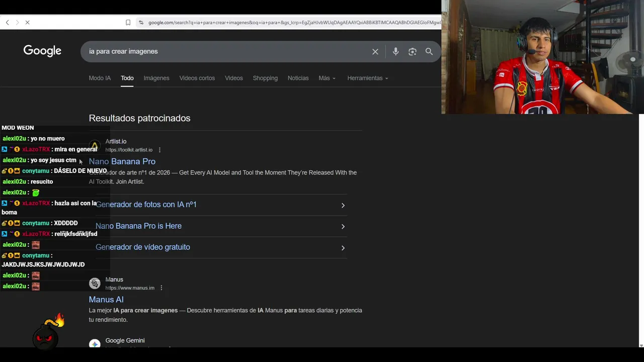Screen dimensions: 644x362
Task: Start voice search with the microphone icon
Action: click(395, 51)
